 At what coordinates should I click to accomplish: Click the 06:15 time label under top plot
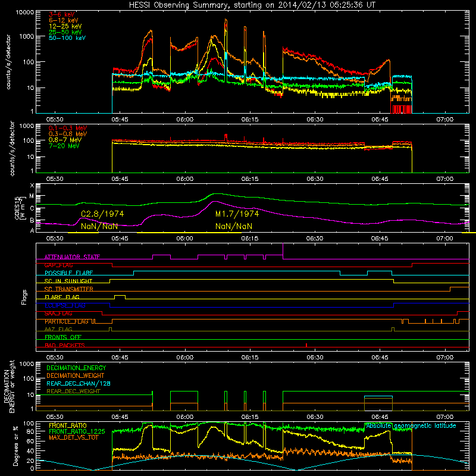click(x=250, y=120)
